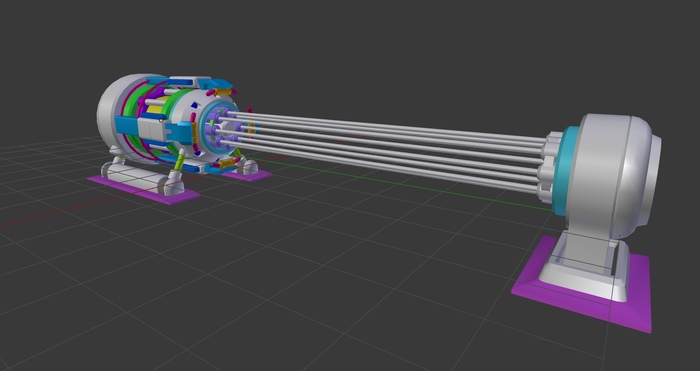
Task: Select the yellow-green support strut leg
Action: point(179,162)
